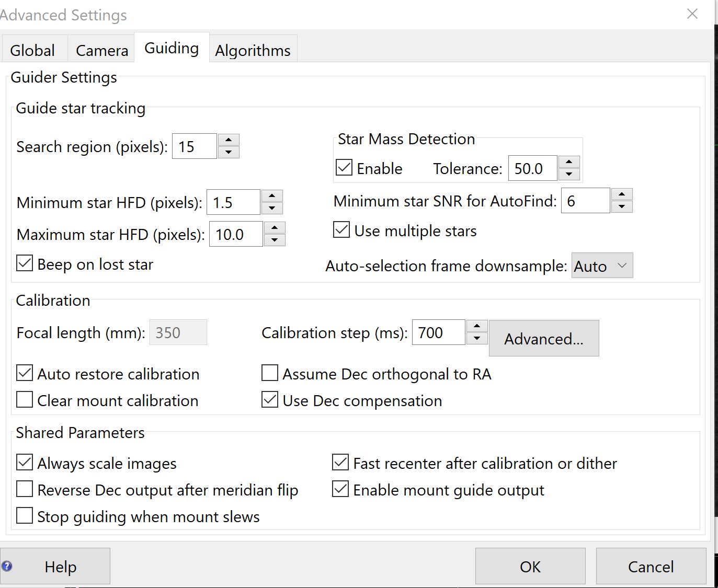This screenshot has height=588, width=718.
Task: Open Advanced calibration settings button
Action: (544, 339)
